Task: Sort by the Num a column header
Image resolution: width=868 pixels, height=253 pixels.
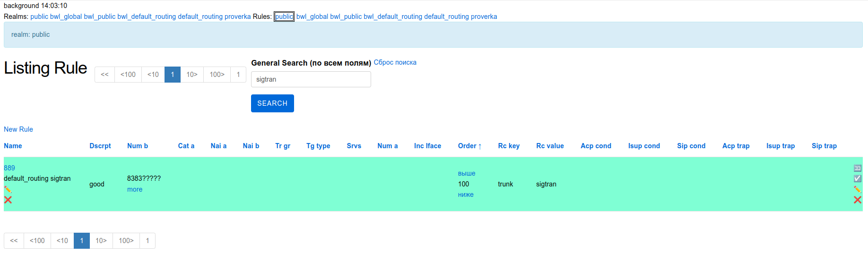Action: 388,146
